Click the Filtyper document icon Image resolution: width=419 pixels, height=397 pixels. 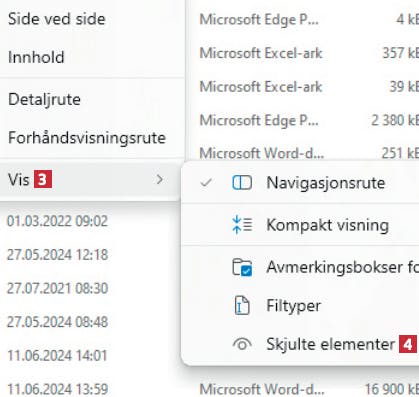(x=242, y=305)
